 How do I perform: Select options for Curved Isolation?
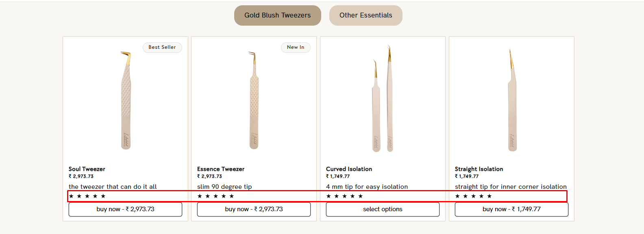point(383,209)
